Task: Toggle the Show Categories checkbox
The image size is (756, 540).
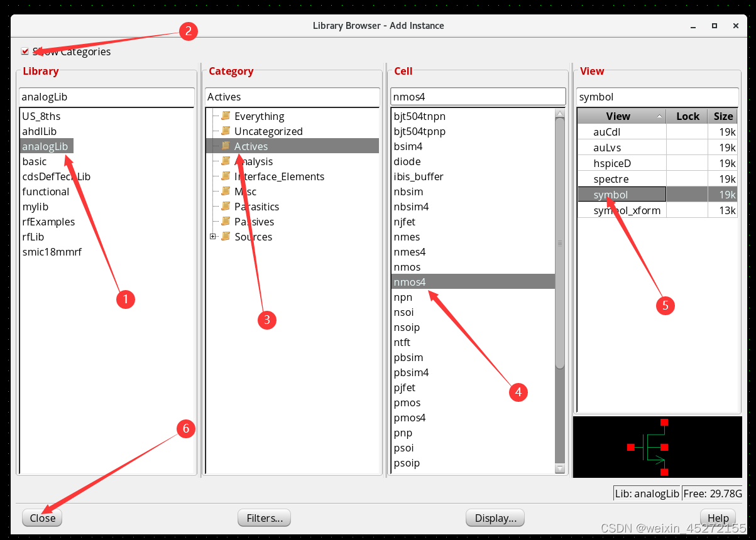Action: click(x=25, y=51)
